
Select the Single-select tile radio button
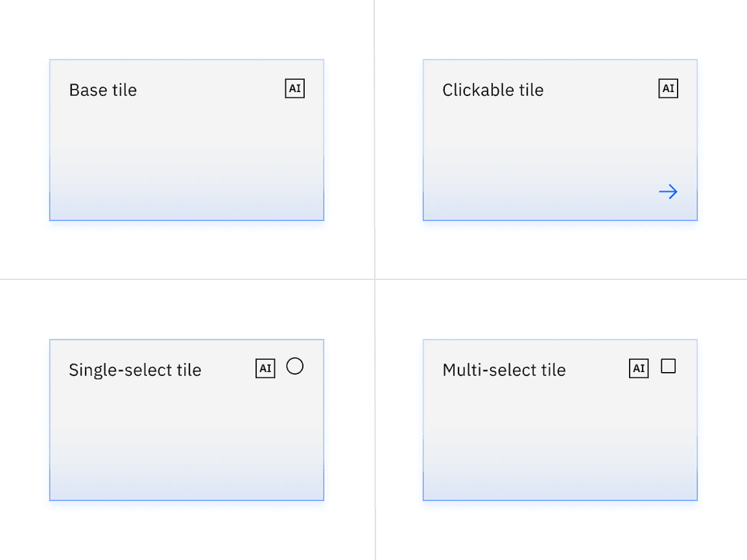tap(295, 366)
